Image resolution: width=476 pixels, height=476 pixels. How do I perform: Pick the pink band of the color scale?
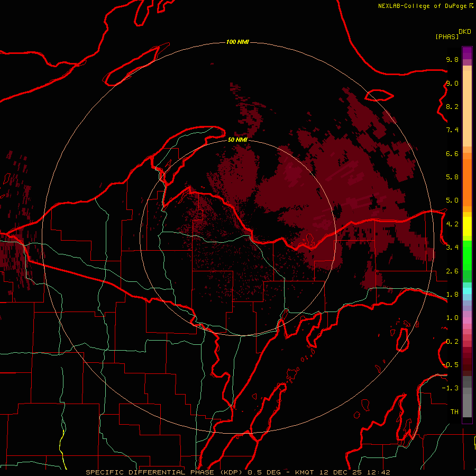point(467,321)
